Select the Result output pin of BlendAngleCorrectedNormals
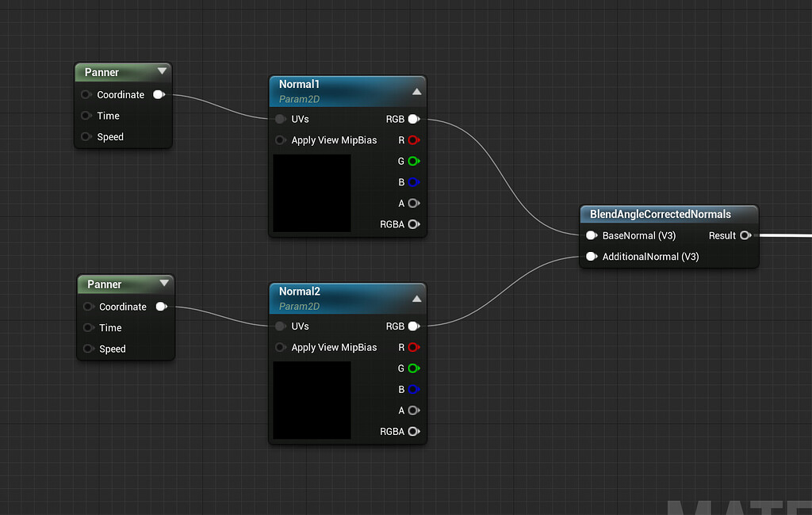Screen dimensions: 812x515 coord(746,235)
